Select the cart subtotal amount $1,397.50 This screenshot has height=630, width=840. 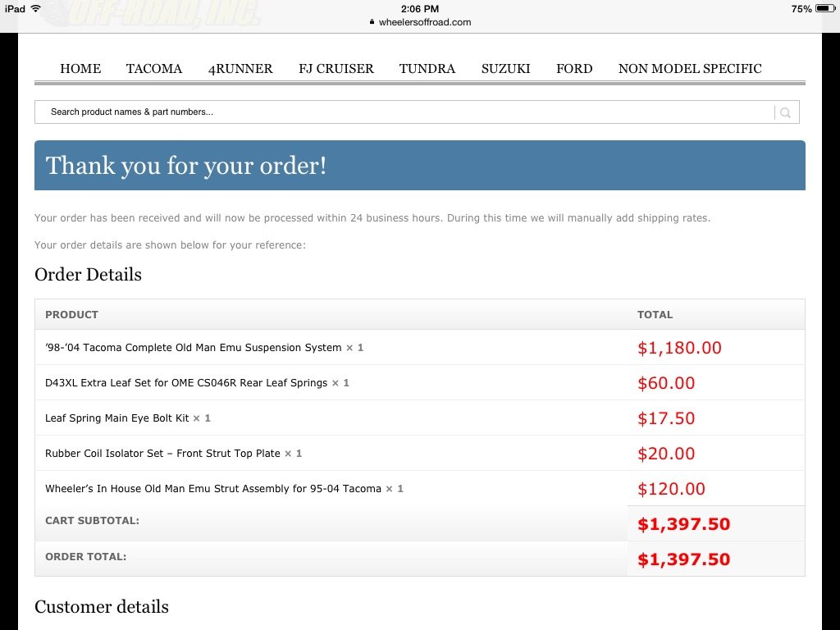(683, 524)
